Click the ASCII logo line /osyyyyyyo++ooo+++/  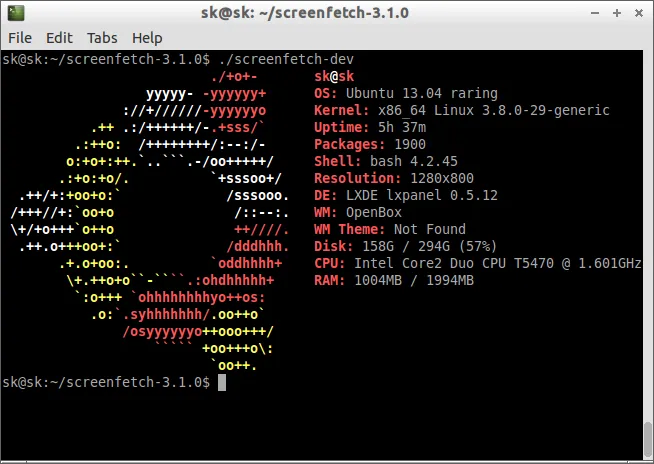(x=198, y=331)
